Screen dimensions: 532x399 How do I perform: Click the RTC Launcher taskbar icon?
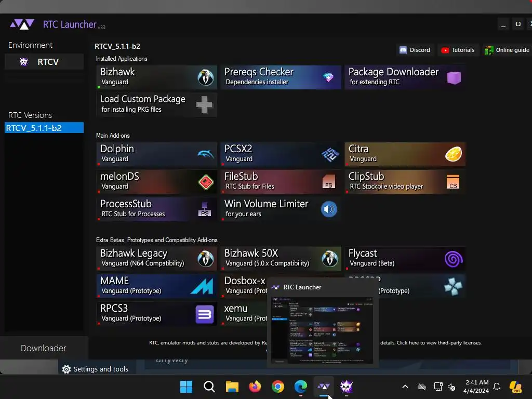[x=324, y=387]
